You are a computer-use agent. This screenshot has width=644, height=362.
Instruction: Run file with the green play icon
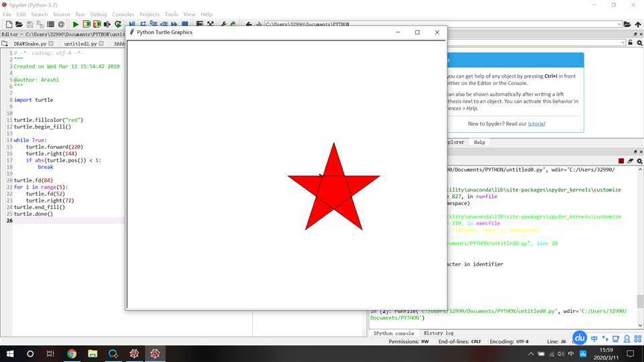76,25
